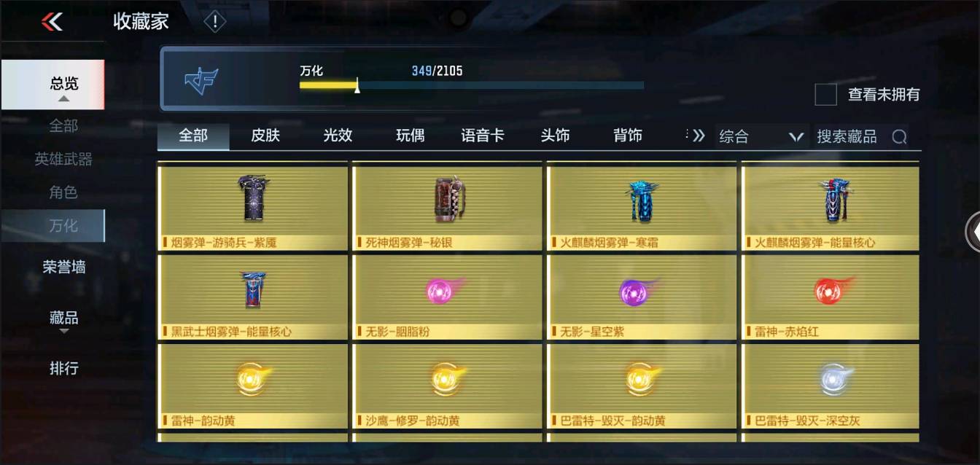Click the 万化 collection progress bar
Viewport: 980px width, 465px height.
(471, 85)
